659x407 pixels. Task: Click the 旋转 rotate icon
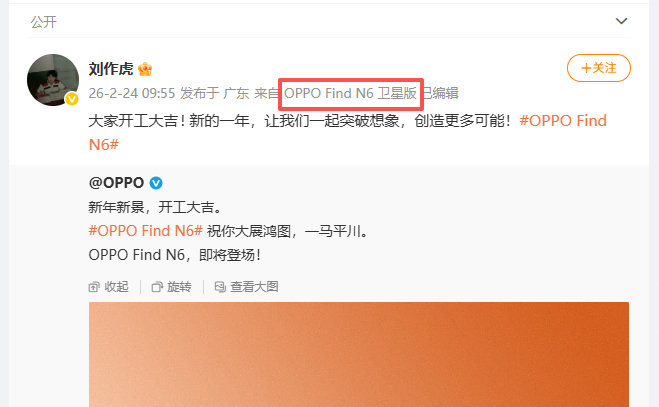point(157,287)
